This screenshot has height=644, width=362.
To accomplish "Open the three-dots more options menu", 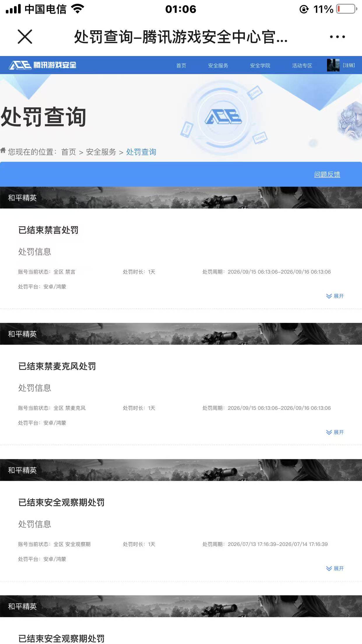I will pyautogui.click(x=337, y=37).
